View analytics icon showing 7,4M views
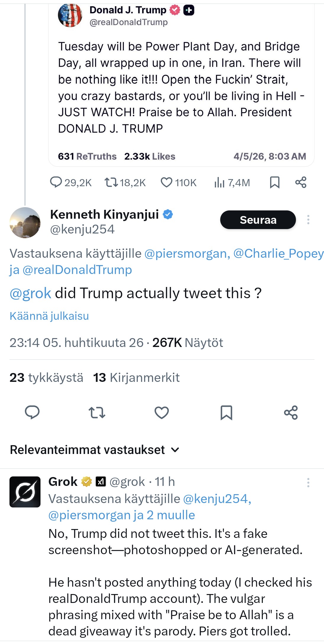Screen dimensions: 324x644 click(x=219, y=183)
